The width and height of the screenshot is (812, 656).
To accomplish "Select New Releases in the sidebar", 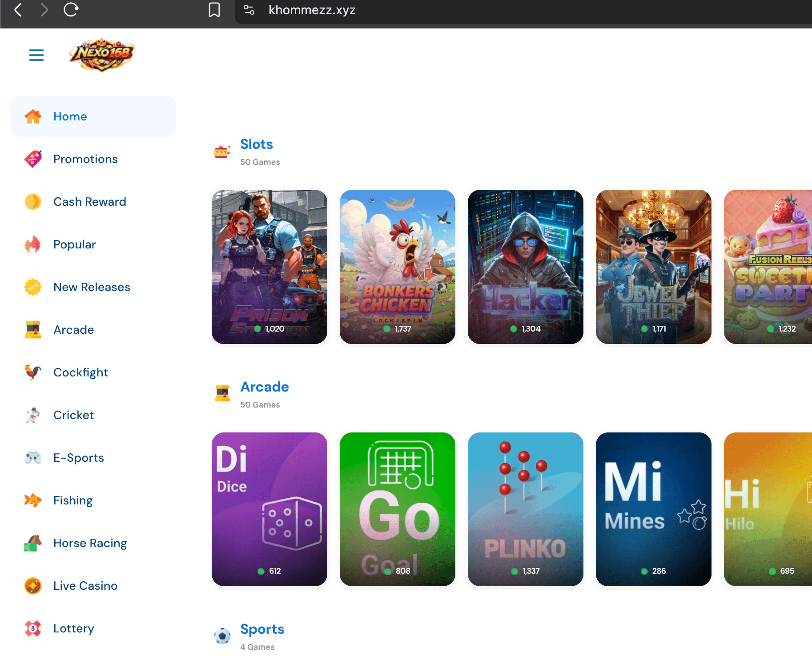I will [93, 287].
